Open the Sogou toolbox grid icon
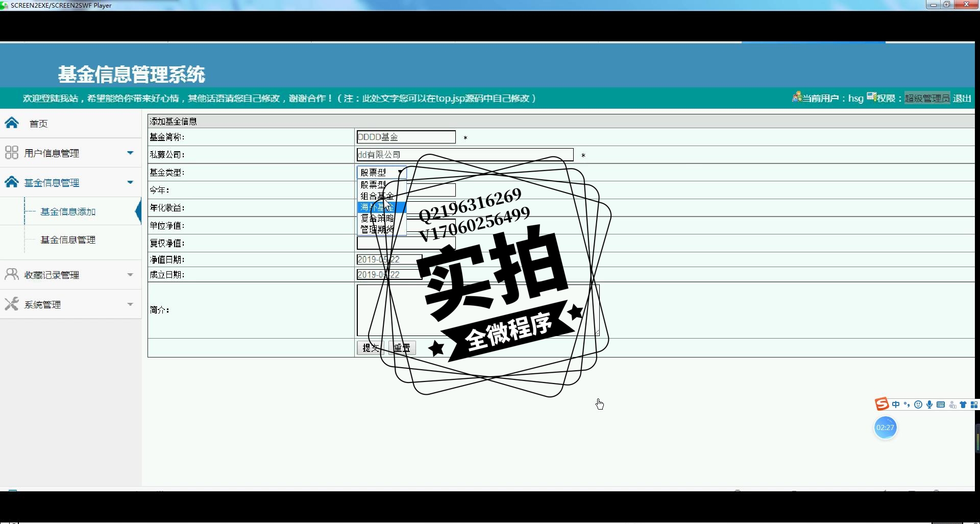 pos(974,404)
